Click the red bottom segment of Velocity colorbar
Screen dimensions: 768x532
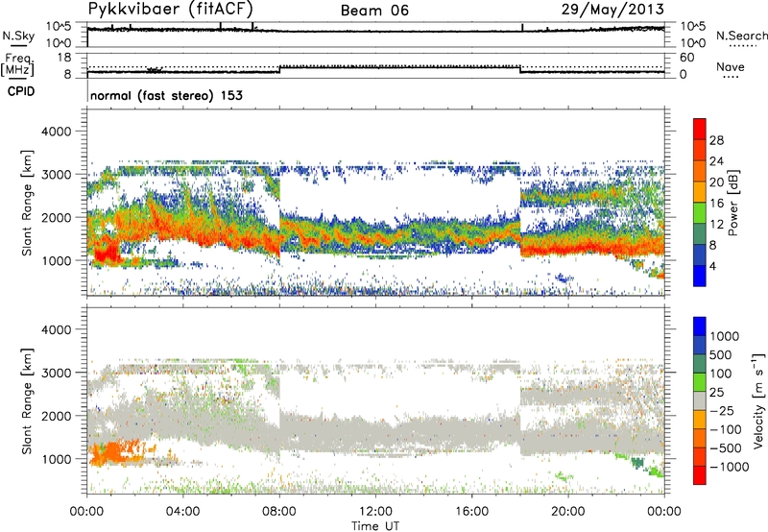pos(700,475)
